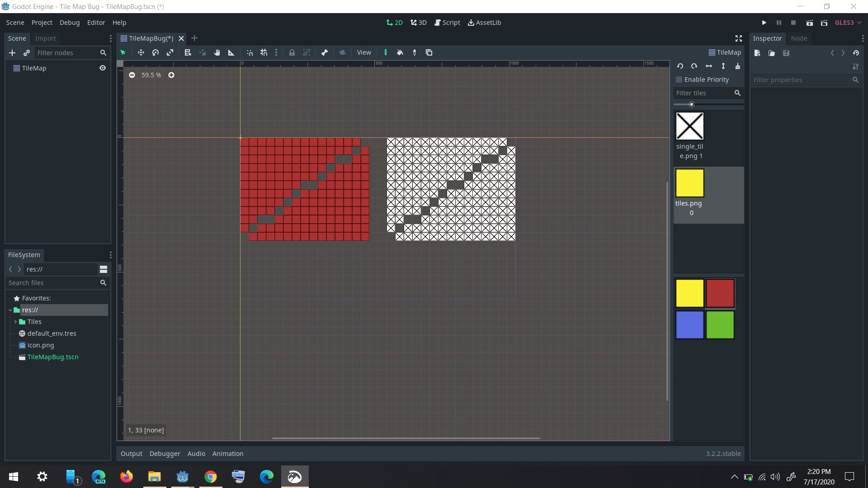The image size is (868, 488).
Task: Select tiles.png yellow tile thumbnail
Action: [x=690, y=183]
